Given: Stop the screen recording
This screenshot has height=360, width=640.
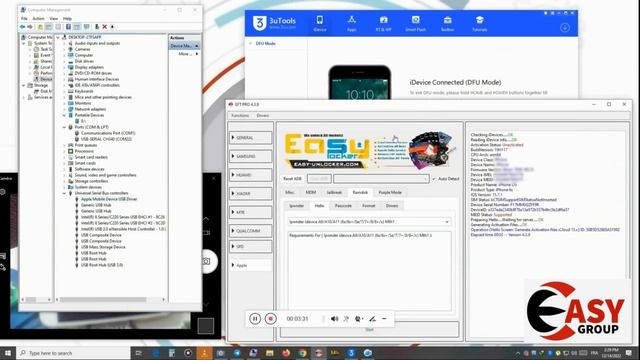Looking at the screenshot, I should (x=270, y=319).
